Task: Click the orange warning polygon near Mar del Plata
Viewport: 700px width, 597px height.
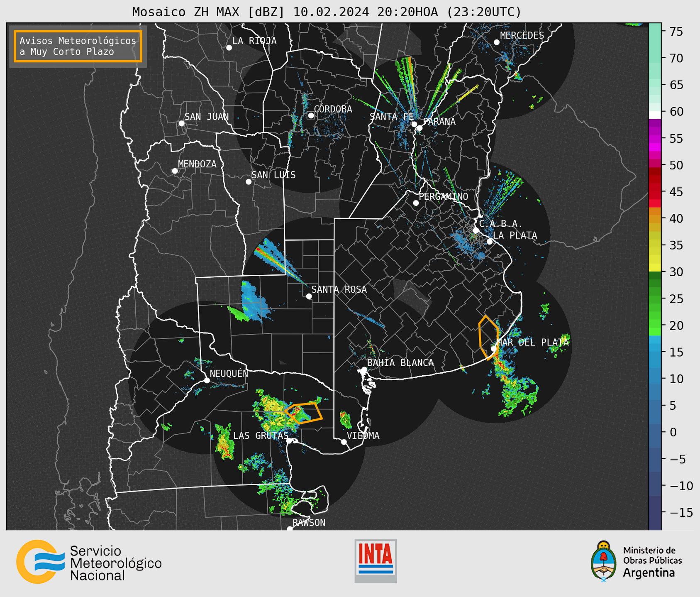Action: (x=488, y=338)
